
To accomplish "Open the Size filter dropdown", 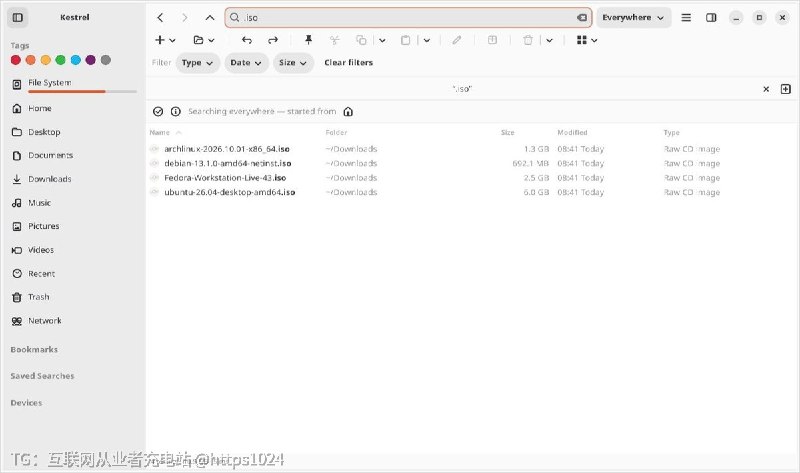I will pyautogui.click(x=293, y=63).
